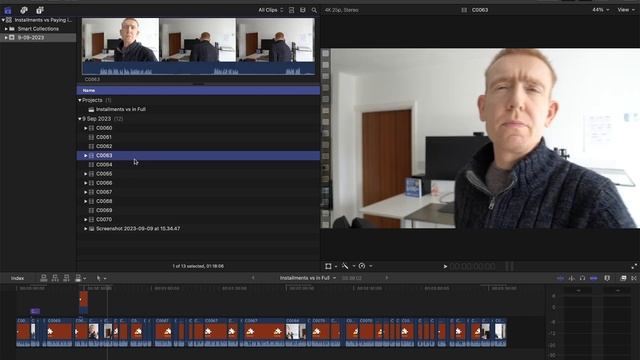Image resolution: width=640 pixels, height=360 pixels.
Task: Select the first clip in the primary storyline
Action: pos(23,332)
